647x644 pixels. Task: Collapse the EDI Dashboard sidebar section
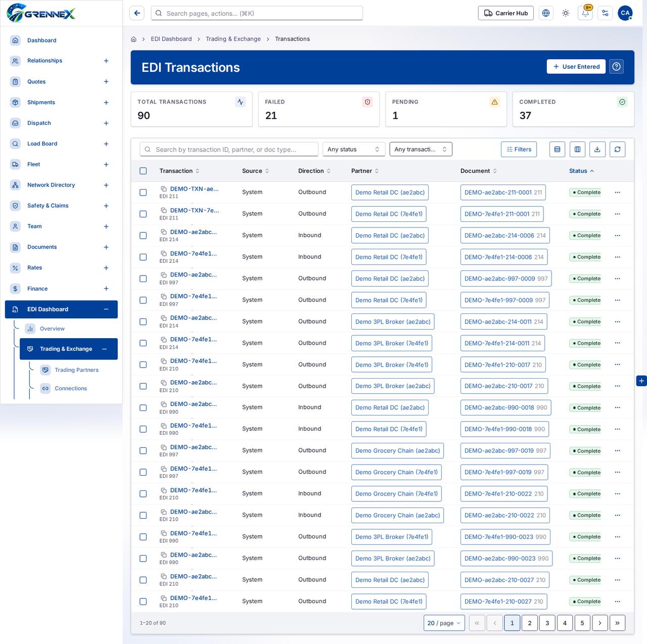tap(106, 309)
